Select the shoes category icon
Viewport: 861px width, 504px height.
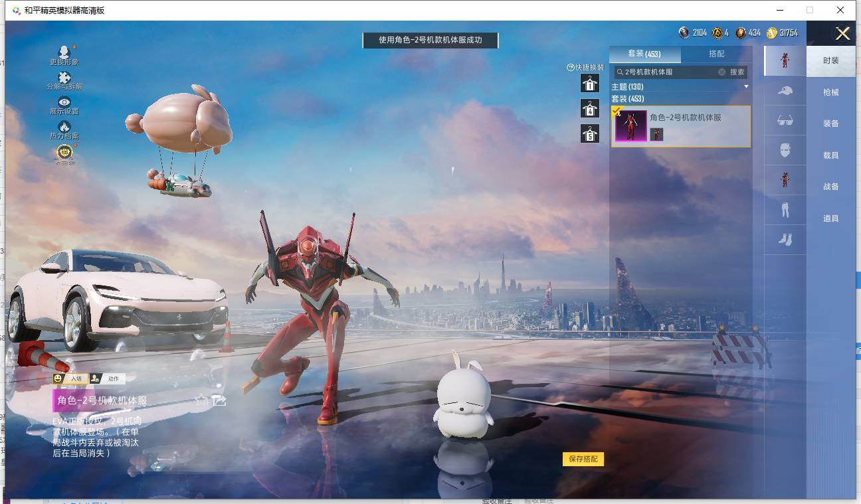click(785, 240)
